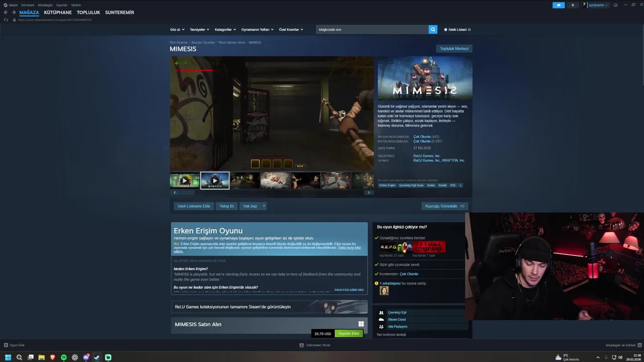Open the ReLU Games koleksiyonu banner

click(x=269, y=307)
